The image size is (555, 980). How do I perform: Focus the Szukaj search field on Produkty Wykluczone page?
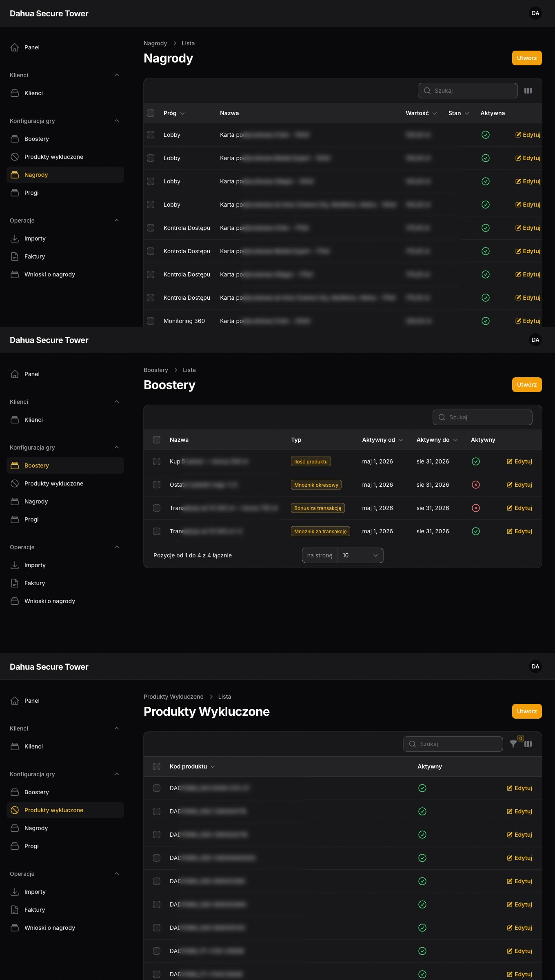(x=453, y=744)
